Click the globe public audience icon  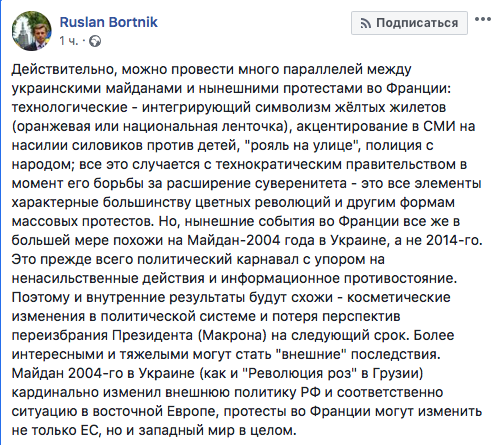tap(95, 41)
